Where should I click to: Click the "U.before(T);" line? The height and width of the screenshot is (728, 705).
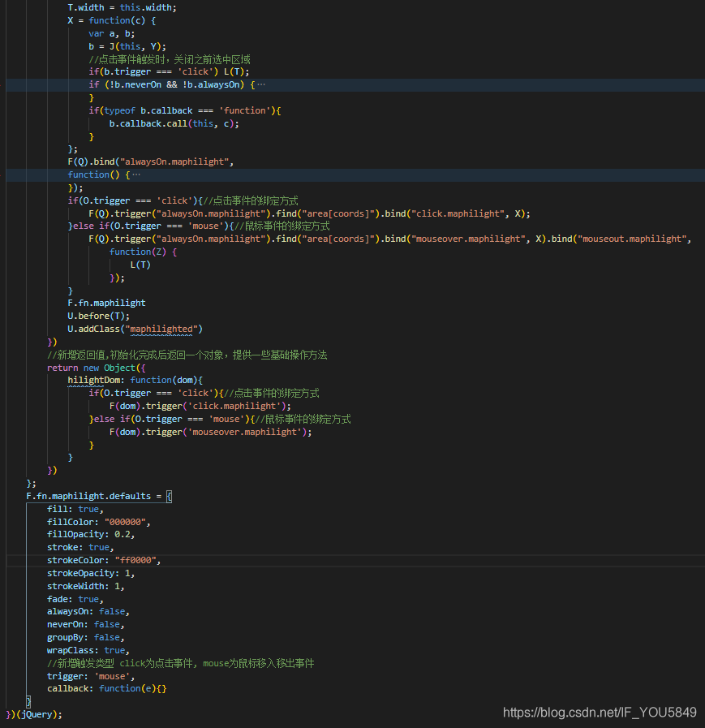(x=99, y=316)
